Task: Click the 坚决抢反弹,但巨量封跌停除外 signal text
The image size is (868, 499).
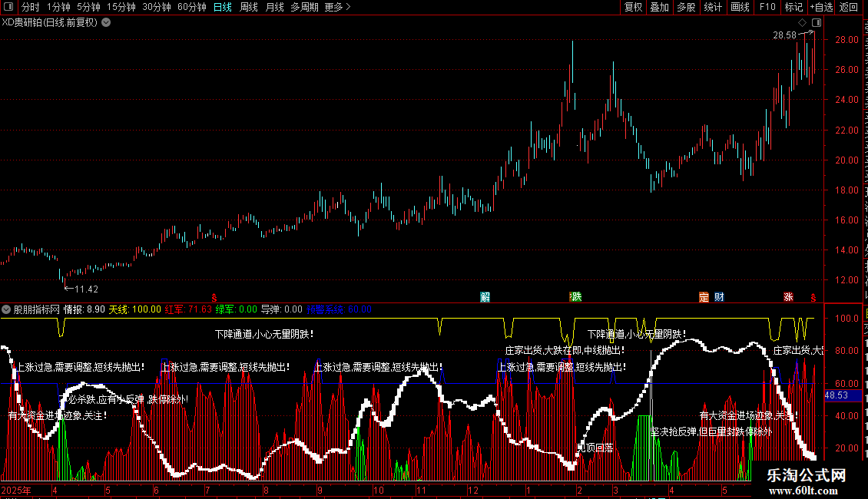Action: coord(711,431)
